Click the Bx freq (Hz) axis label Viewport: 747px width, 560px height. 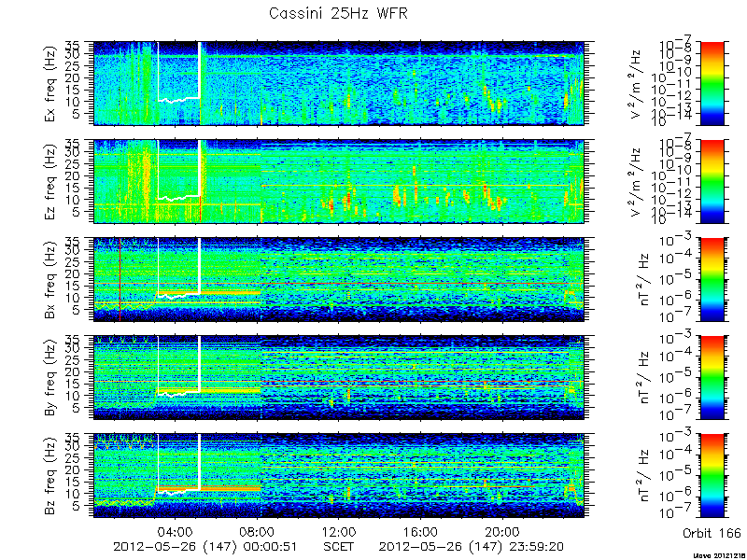point(51,280)
